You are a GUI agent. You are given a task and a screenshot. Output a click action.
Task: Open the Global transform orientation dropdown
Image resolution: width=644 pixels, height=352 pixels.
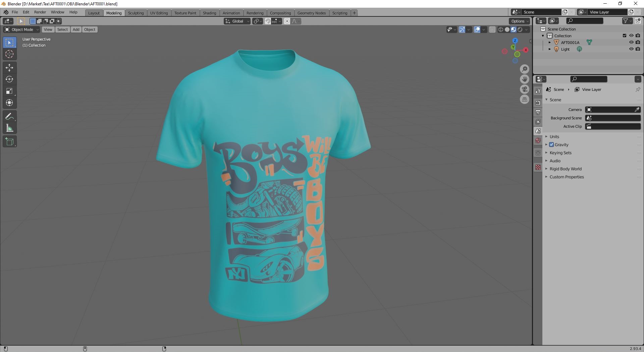pos(237,21)
